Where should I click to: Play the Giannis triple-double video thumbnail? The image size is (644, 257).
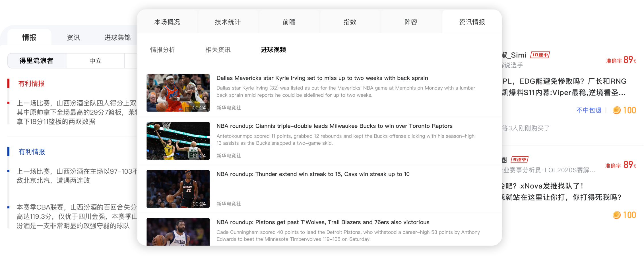[x=178, y=141]
